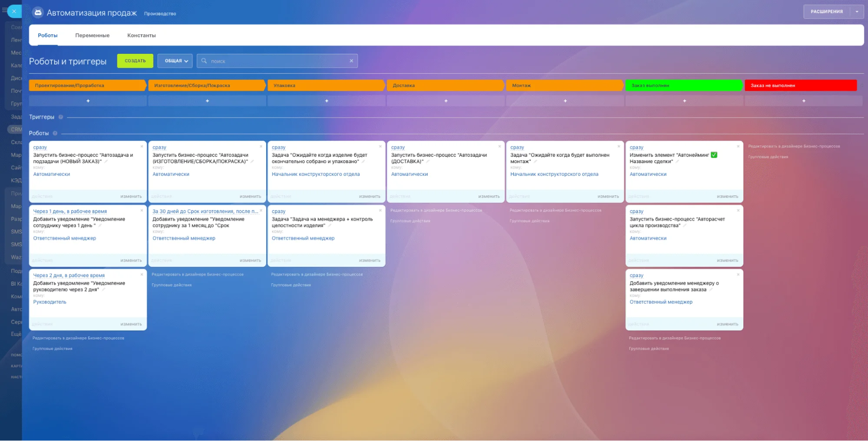This screenshot has height=441, width=868.
Task: Select the Монтаж stage header
Action: [x=565, y=86]
